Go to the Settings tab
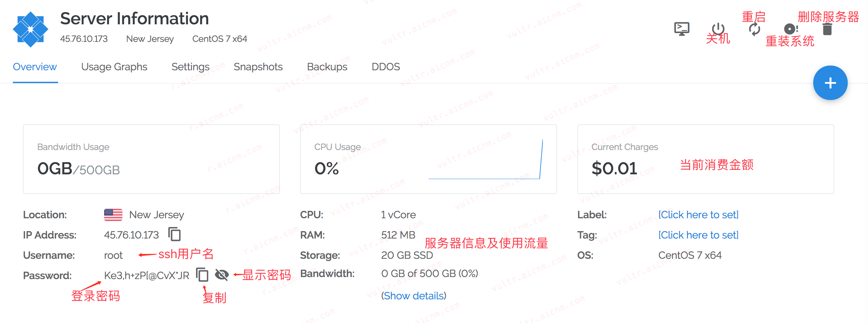Viewport: 868px width, 323px height. pyautogui.click(x=190, y=67)
